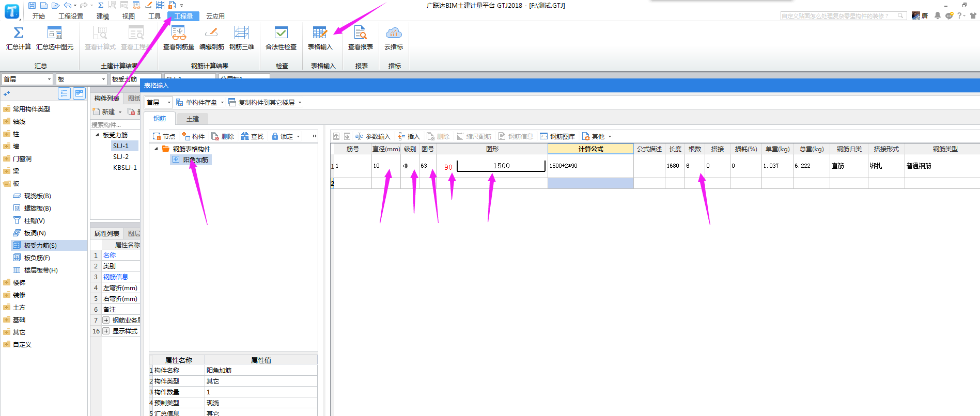The image size is (980, 416).
Task: Open the 云应用 menu tab
Action: click(x=215, y=16)
